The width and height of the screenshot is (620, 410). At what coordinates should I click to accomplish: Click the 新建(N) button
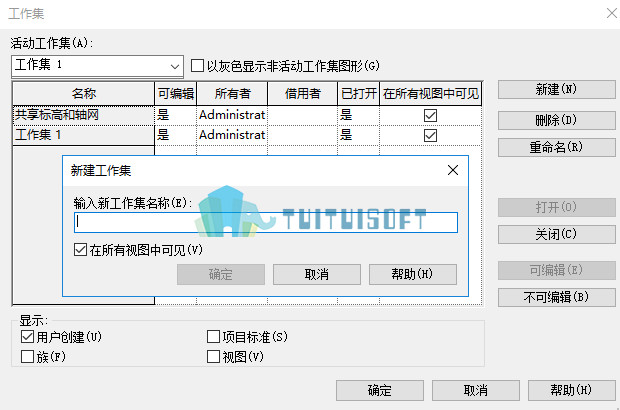(x=557, y=89)
